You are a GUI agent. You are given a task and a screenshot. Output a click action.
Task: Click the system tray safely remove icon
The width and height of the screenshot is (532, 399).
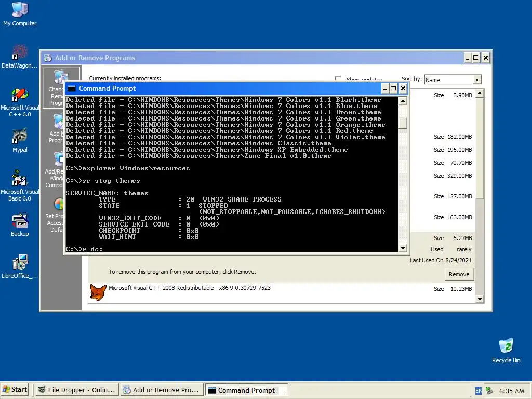point(489,391)
